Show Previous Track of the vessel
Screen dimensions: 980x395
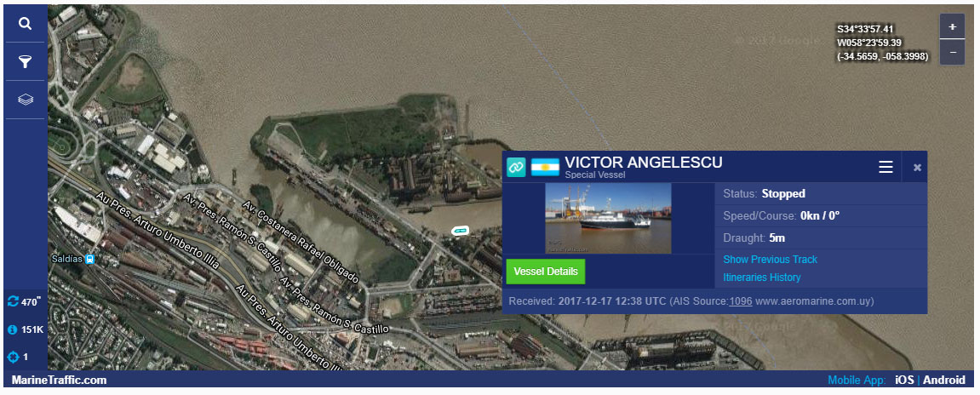tap(770, 260)
